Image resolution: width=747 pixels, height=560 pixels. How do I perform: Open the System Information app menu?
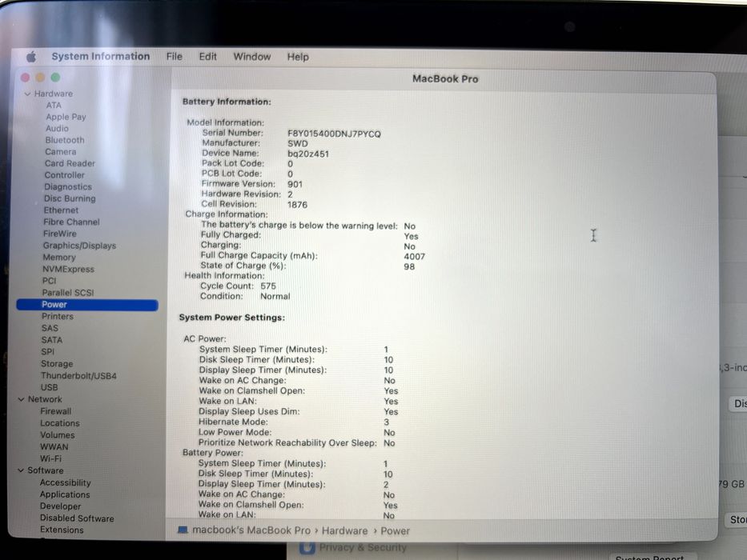point(101,56)
